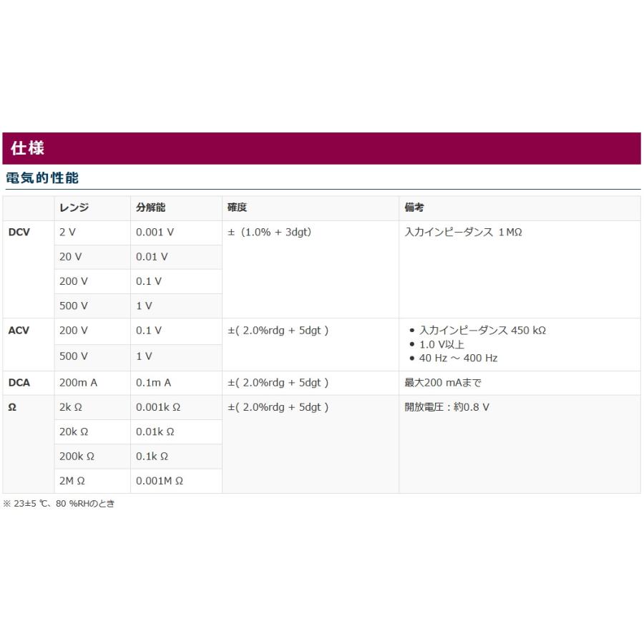Screen dimensions: 644x644
Task: Select the 最大200 mAまで note
Action: pyautogui.click(x=443, y=383)
